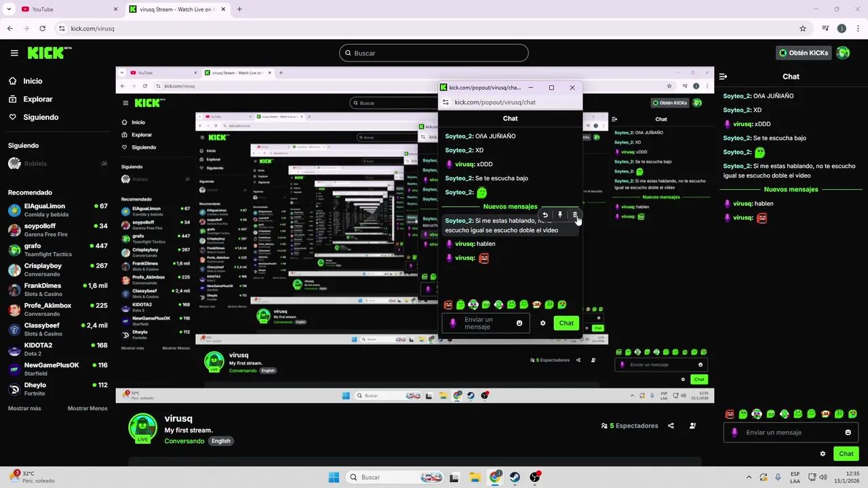Show hidden tray icons chevron
The image size is (868, 488).
coord(749,477)
